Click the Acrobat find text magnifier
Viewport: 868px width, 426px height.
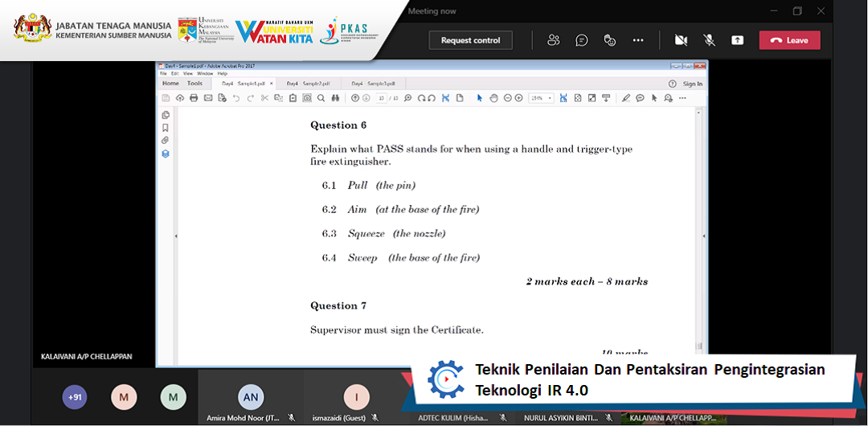point(320,98)
